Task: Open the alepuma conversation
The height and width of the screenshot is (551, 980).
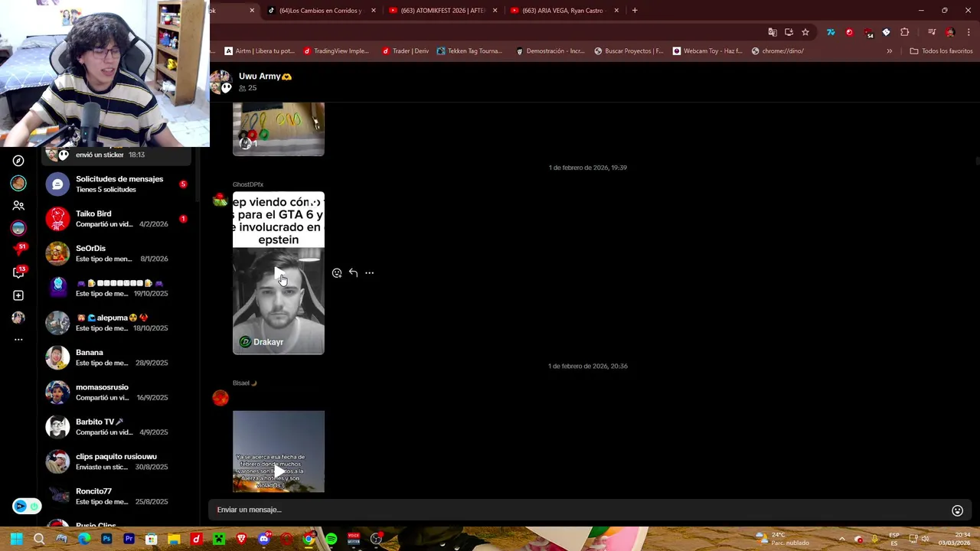Action: (116, 323)
